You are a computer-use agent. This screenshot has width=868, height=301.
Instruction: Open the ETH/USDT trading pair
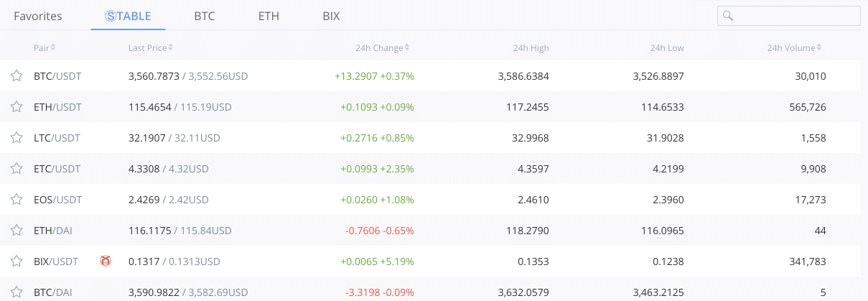pos(57,107)
